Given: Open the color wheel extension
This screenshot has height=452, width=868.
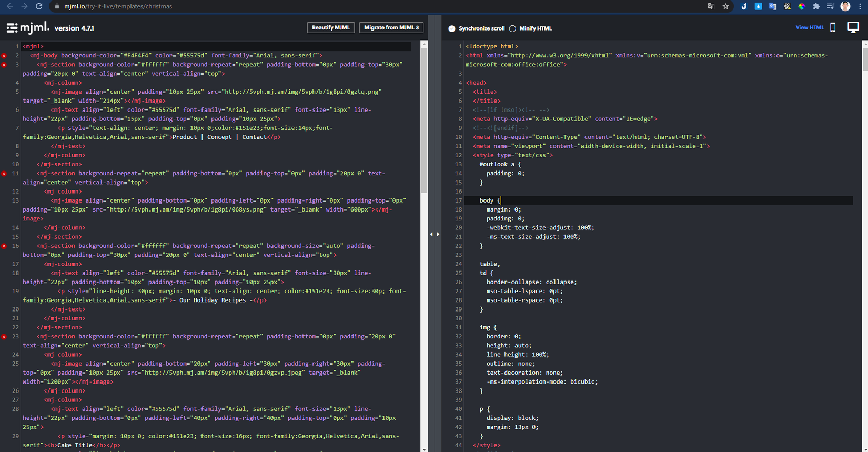Looking at the screenshot, I should click(802, 6).
